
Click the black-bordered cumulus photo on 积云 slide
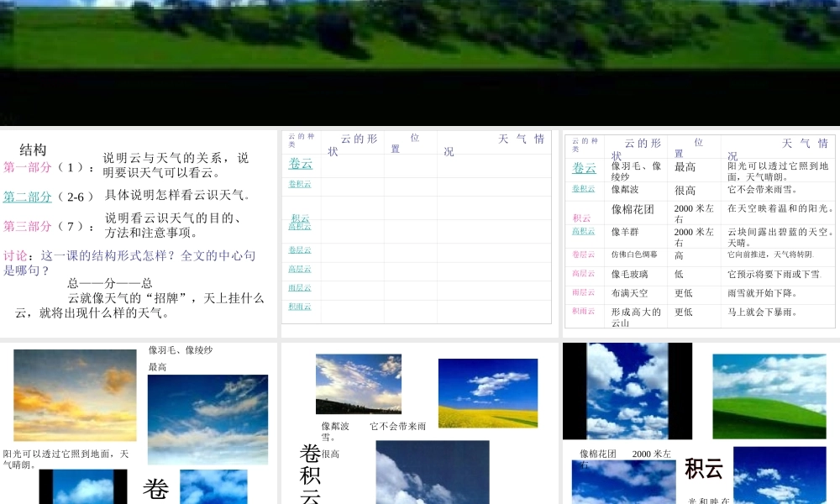click(x=627, y=391)
